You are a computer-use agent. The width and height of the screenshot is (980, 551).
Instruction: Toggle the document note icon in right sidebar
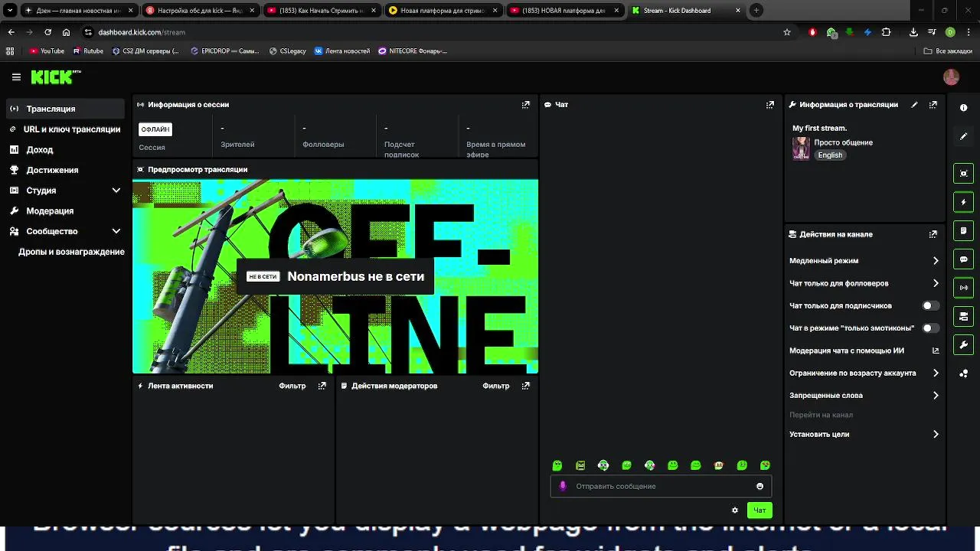[x=963, y=230]
